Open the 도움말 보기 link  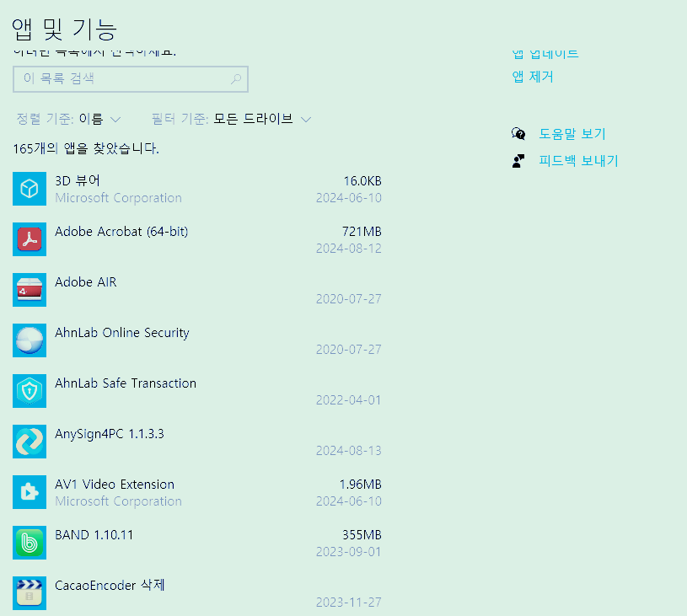pyautogui.click(x=572, y=134)
